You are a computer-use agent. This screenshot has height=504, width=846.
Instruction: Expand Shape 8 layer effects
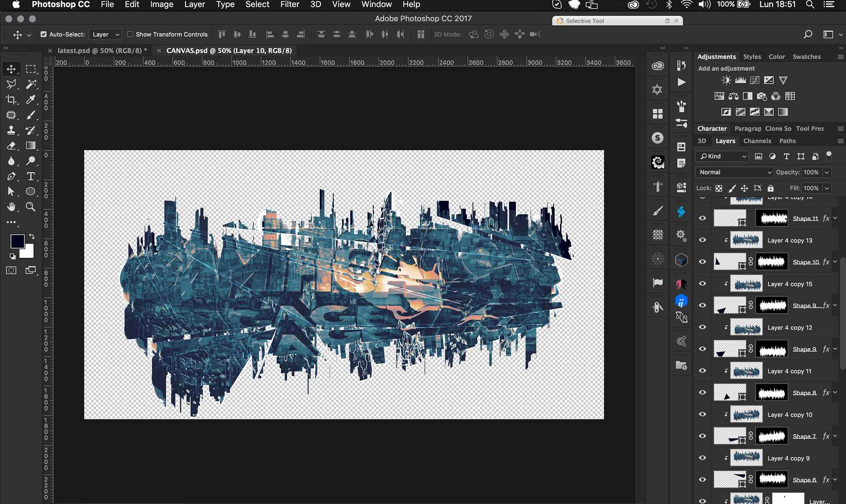coord(835,393)
